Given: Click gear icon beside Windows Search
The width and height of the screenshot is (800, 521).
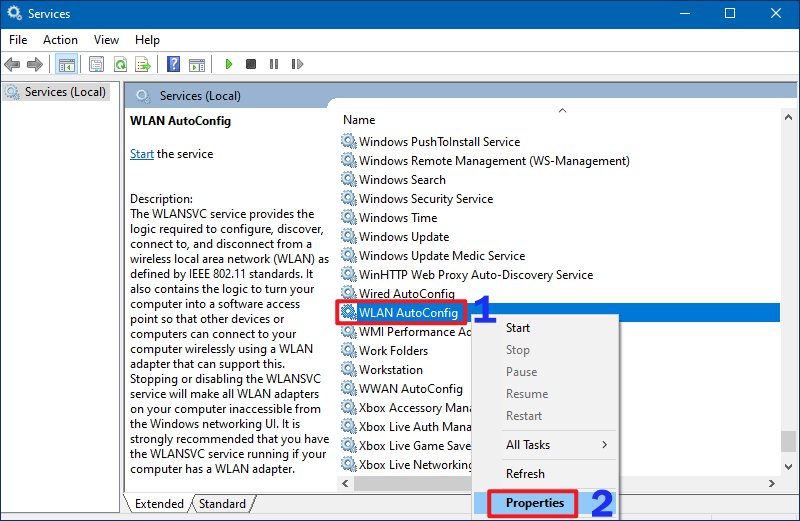Looking at the screenshot, I should coord(349,180).
